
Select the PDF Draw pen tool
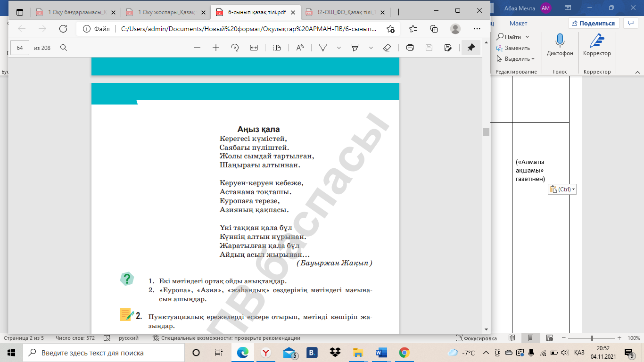pos(323,48)
